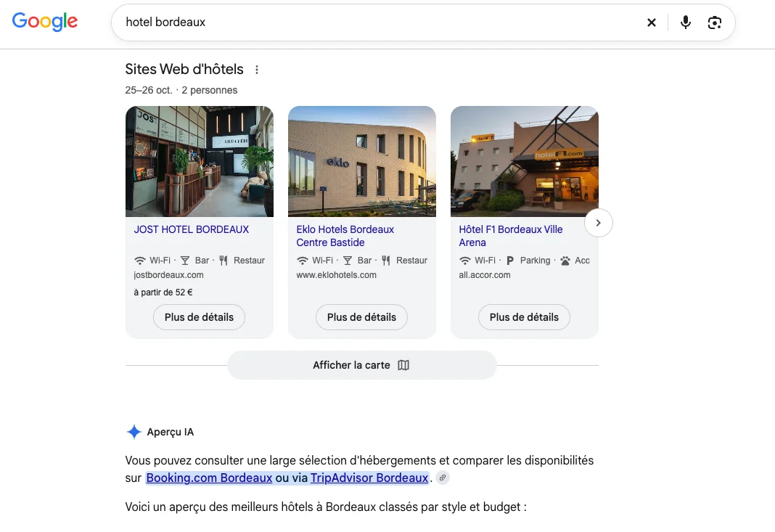775x532 pixels.
Task: Open Hôtel F1 Bordeaux Ville Arena link
Action: (x=511, y=236)
